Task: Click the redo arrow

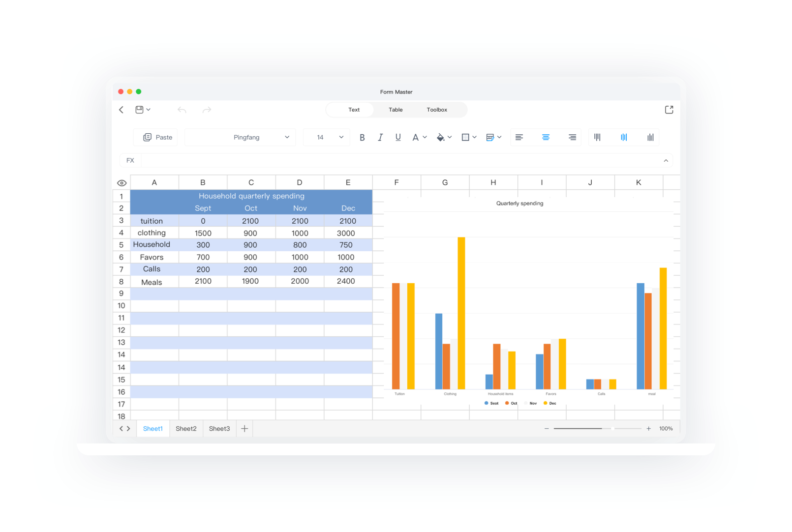Action: point(207,110)
